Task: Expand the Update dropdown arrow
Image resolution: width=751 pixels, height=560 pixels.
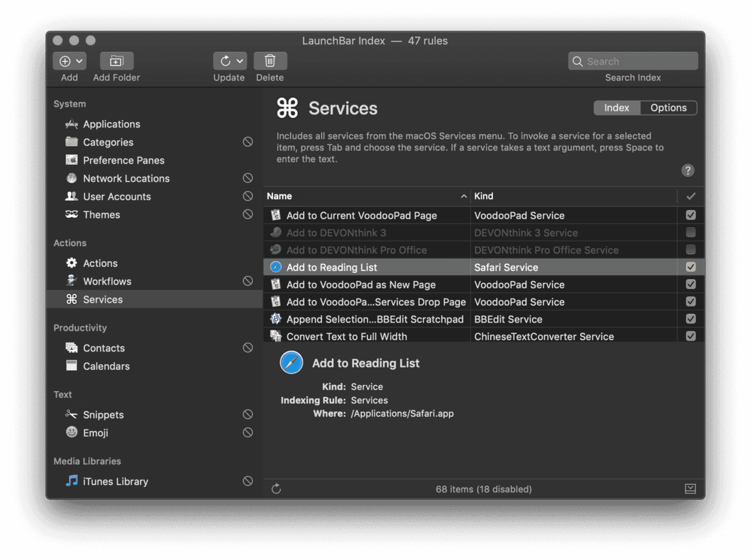Action: click(x=240, y=61)
